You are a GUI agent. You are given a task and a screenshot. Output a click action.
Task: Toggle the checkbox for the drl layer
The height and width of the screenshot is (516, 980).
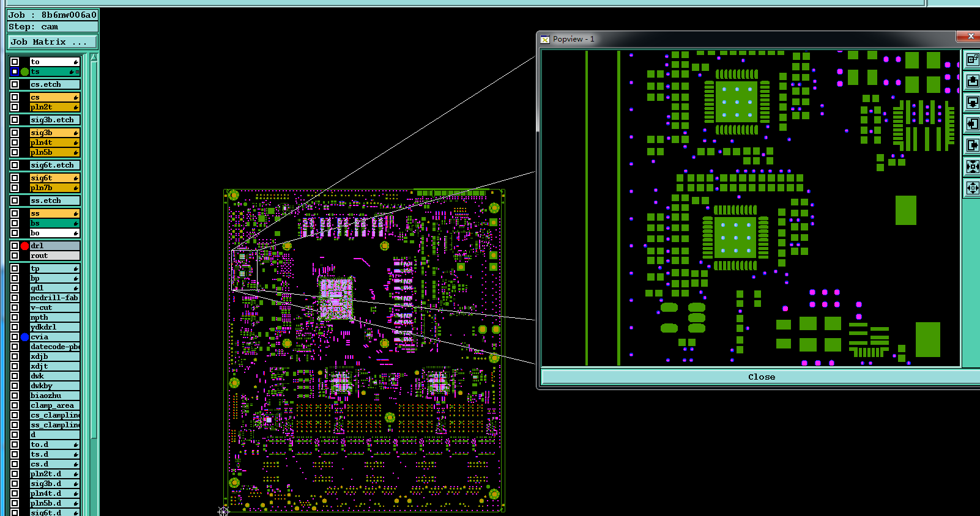point(15,246)
